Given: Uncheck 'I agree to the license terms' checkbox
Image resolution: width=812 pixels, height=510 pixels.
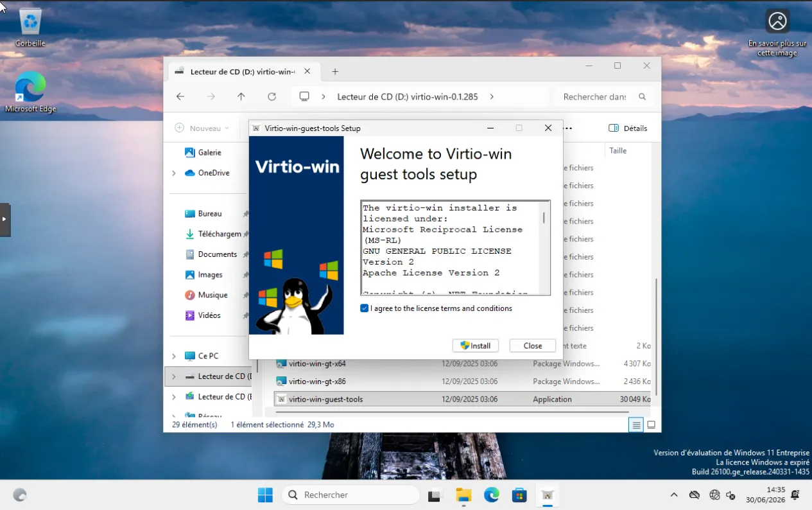Looking at the screenshot, I should tap(365, 308).
